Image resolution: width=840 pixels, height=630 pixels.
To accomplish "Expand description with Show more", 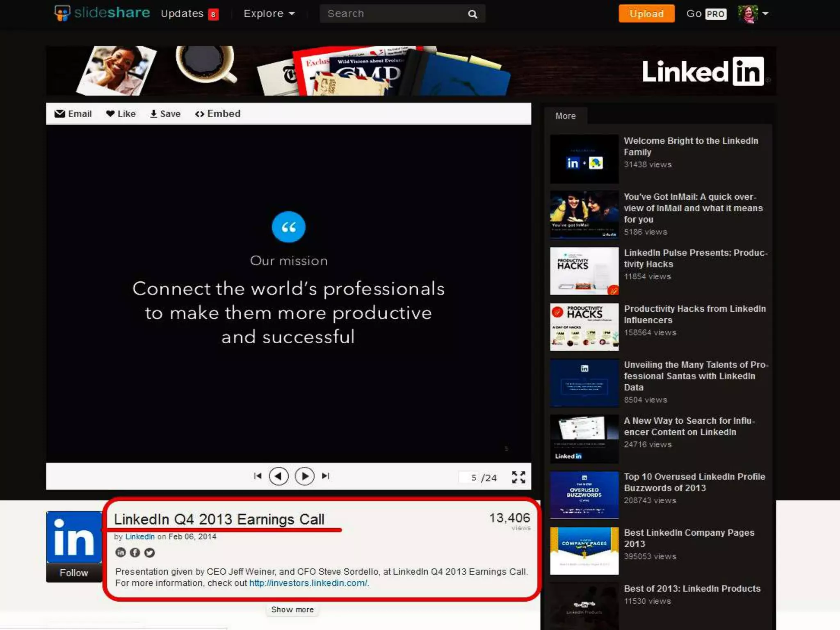I will tap(292, 609).
